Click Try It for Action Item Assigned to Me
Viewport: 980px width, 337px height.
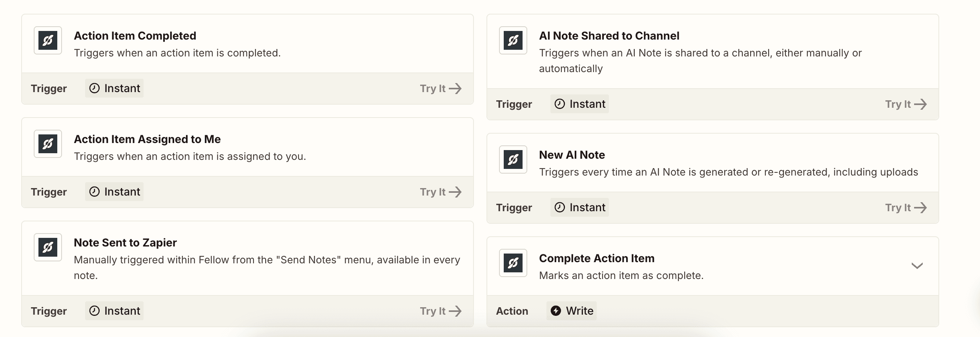pos(441,192)
